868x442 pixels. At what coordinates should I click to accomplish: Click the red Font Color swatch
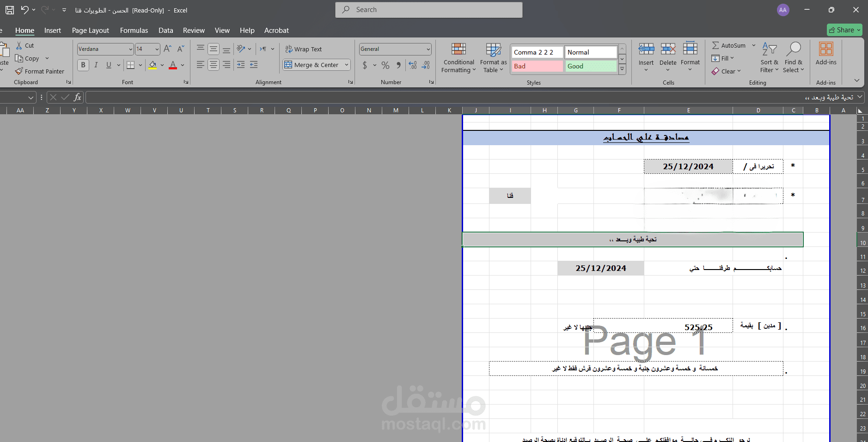point(173,65)
